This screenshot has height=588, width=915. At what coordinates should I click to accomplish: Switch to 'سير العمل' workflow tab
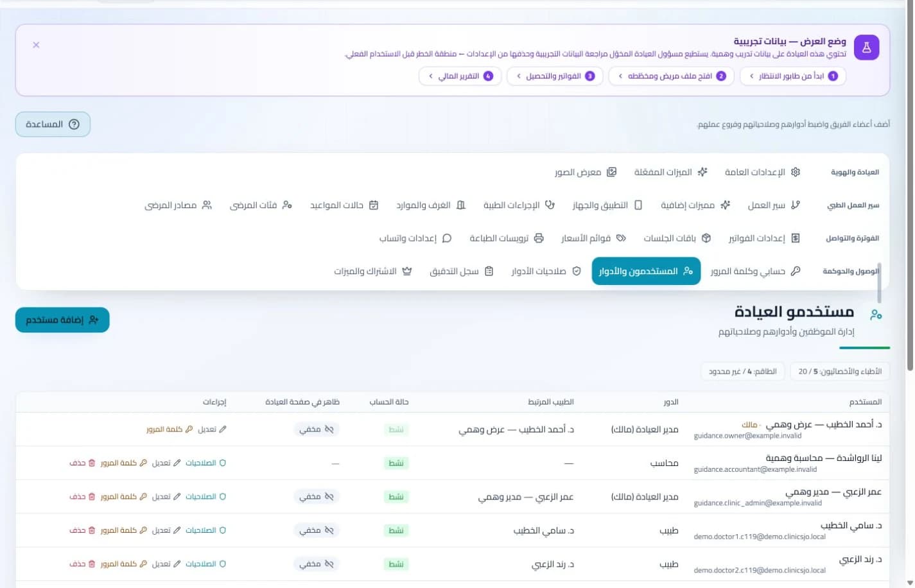[x=774, y=205]
